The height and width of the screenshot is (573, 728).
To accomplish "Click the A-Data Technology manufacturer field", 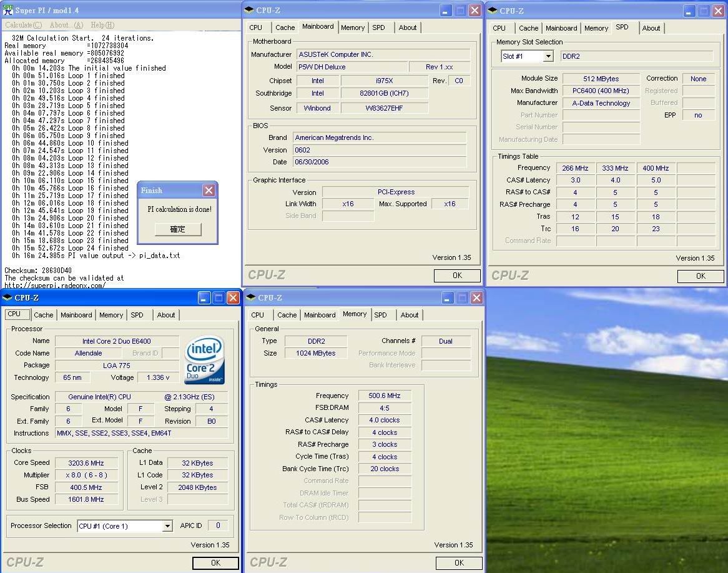I will pyautogui.click(x=601, y=103).
